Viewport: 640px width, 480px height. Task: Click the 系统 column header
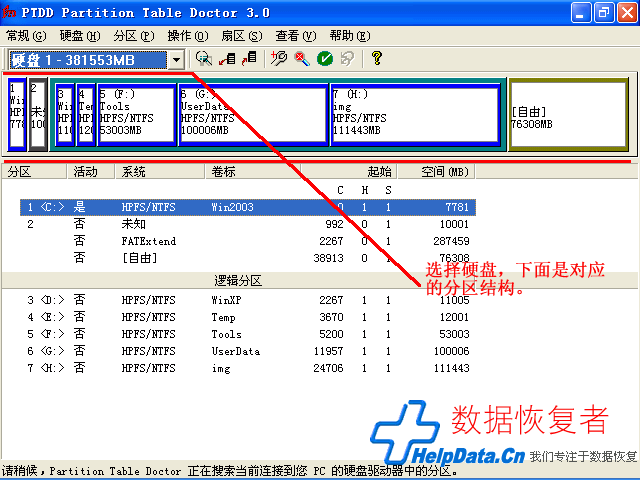160,172
